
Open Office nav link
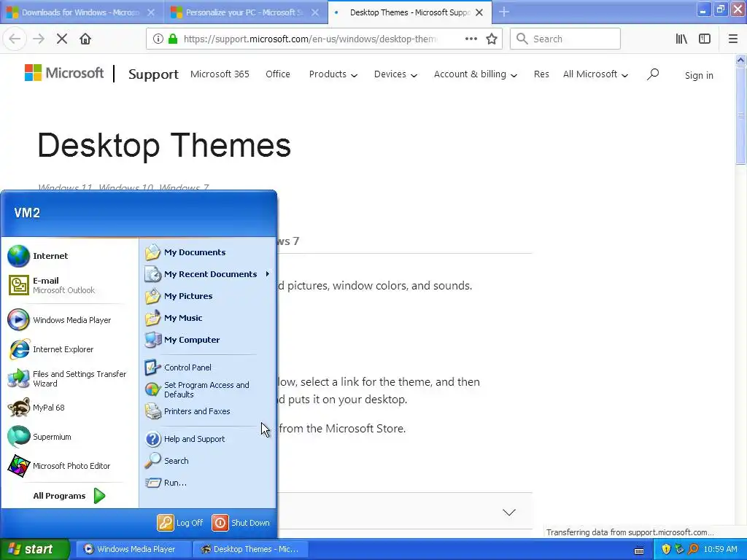point(278,74)
